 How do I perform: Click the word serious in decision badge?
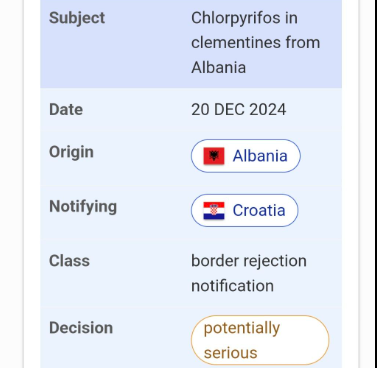tap(230, 353)
